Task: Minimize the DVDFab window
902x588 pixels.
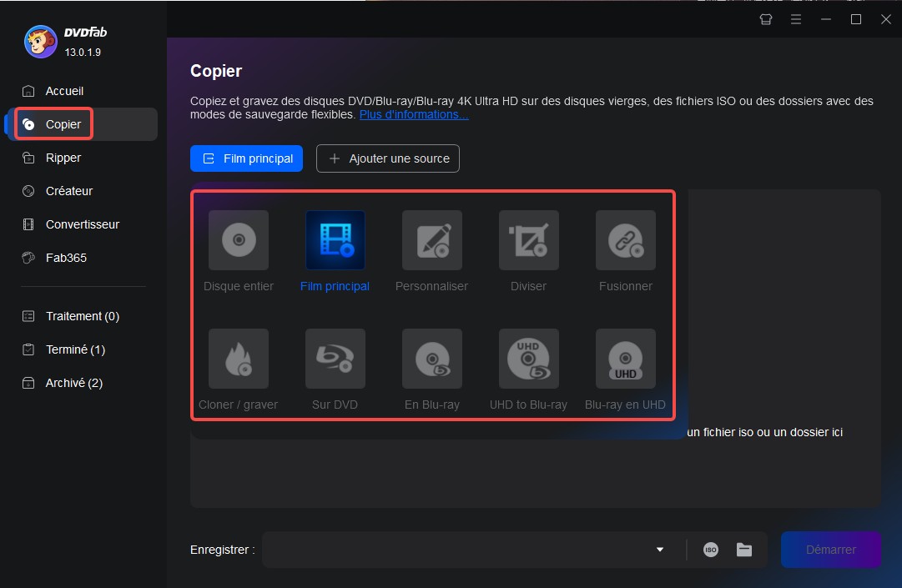Action: pyautogui.click(x=826, y=19)
